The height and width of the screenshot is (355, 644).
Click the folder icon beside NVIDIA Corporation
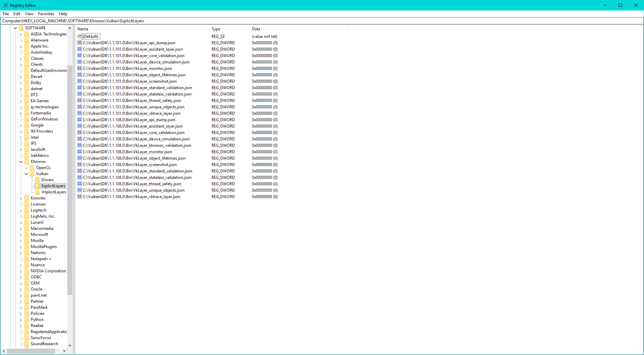(26, 271)
